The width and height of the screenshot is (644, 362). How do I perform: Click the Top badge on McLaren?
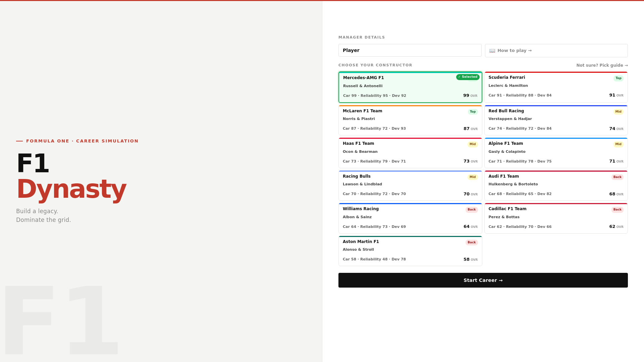pos(473,112)
